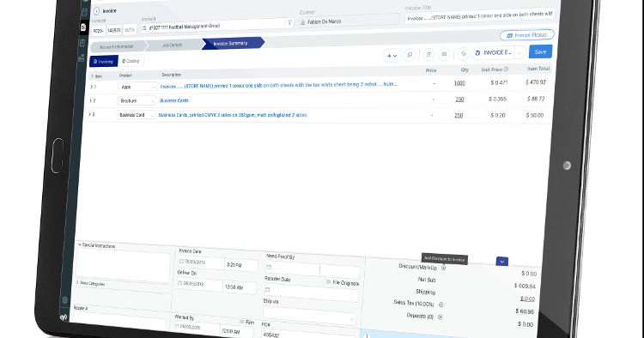Click the Contact field Fabien De Marco
Screen dimensions: 644x338
(x=349, y=21)
